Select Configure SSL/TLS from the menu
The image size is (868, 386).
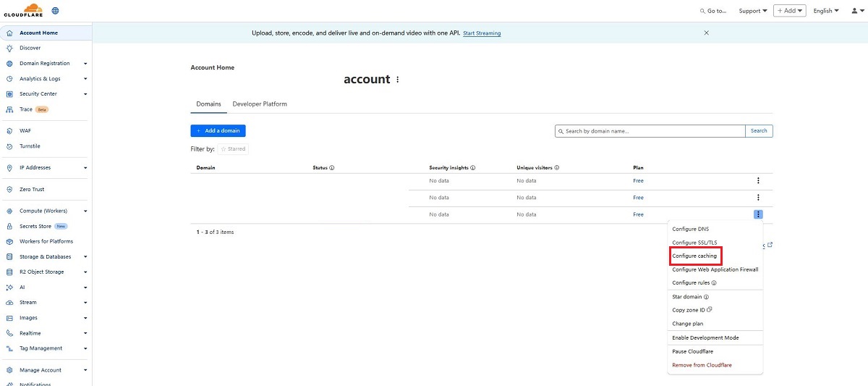click(x=694, y=243)
